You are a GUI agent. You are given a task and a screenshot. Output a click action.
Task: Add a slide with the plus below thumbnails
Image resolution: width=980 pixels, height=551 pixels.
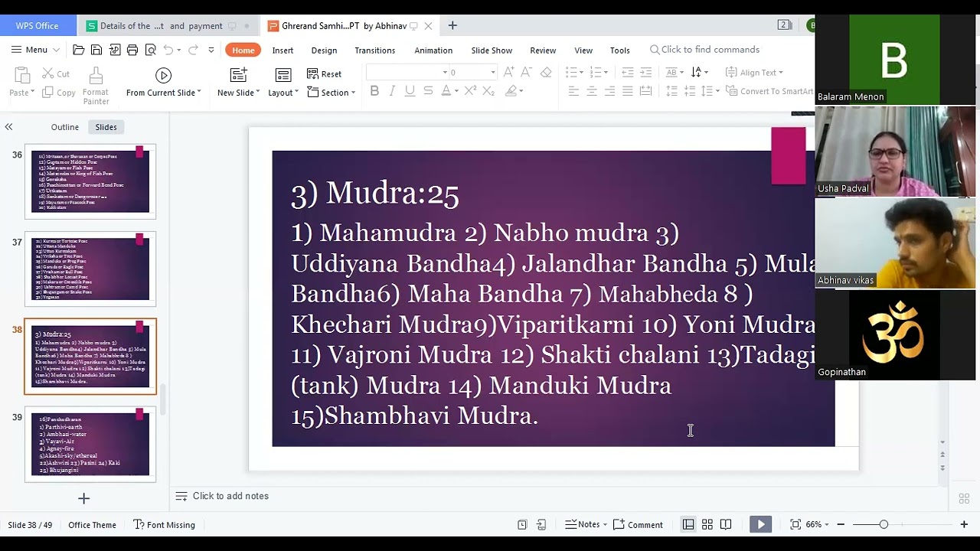84,499
